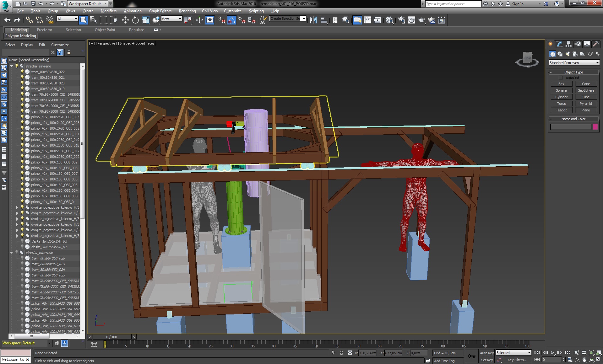Activate the Bind to Space Warp tool

pyautogui.click(x=50, y=20)
